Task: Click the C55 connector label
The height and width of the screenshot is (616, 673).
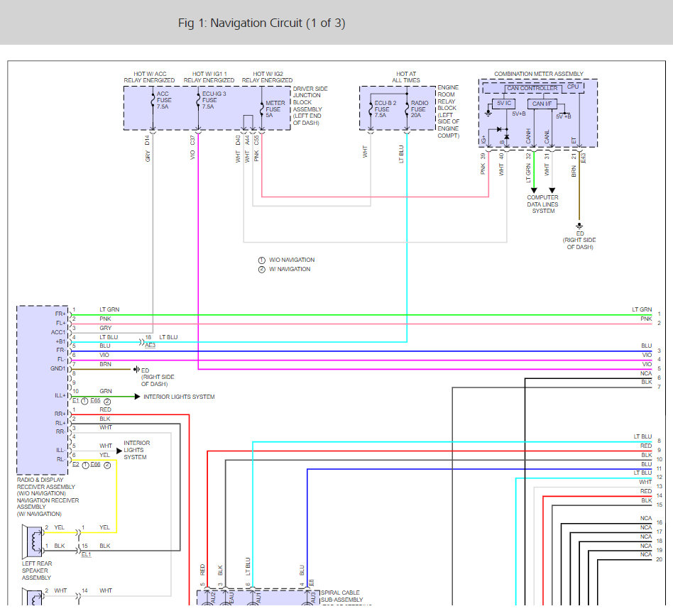Action: (256, 141)
